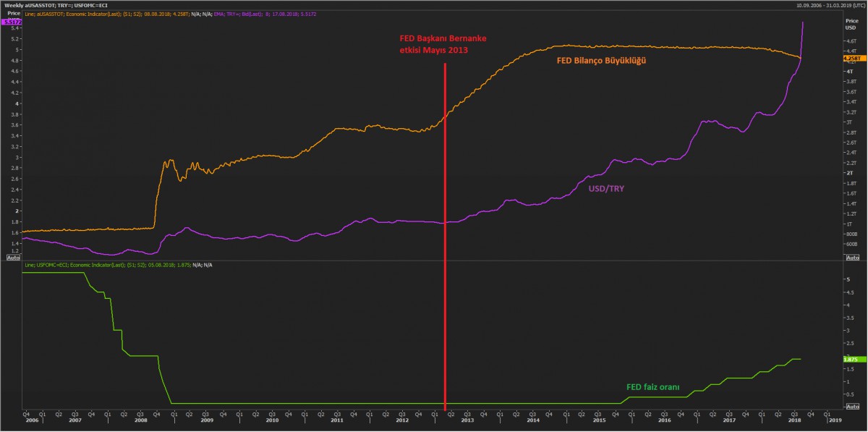Select the 'FED faiz oranı' green label

[x=653, y=387]
